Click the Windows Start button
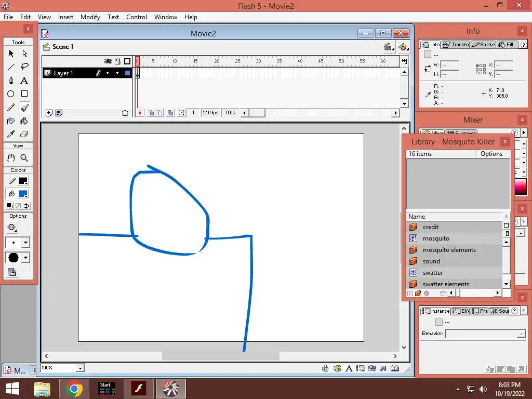The height and width of the screenshot is (399, 532). pyautogui.click(x=12, y=389)
